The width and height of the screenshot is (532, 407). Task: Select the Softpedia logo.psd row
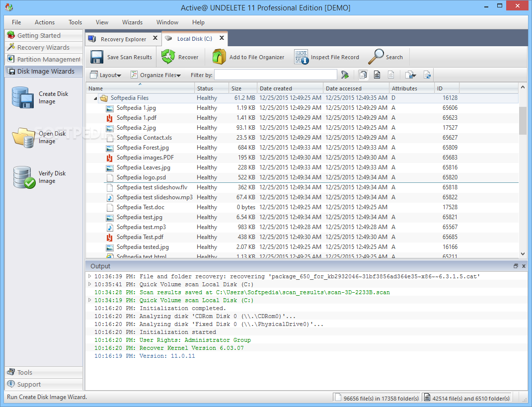coord(302,177)
